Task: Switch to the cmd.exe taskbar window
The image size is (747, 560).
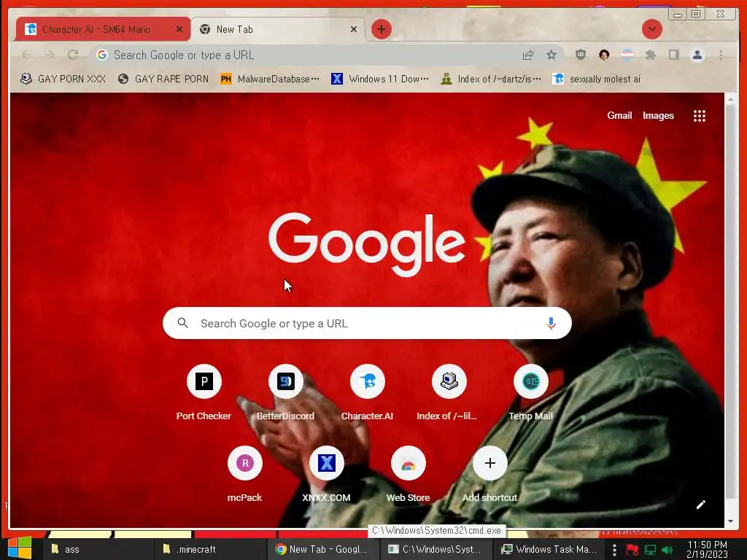Action: tap(436, 550)
